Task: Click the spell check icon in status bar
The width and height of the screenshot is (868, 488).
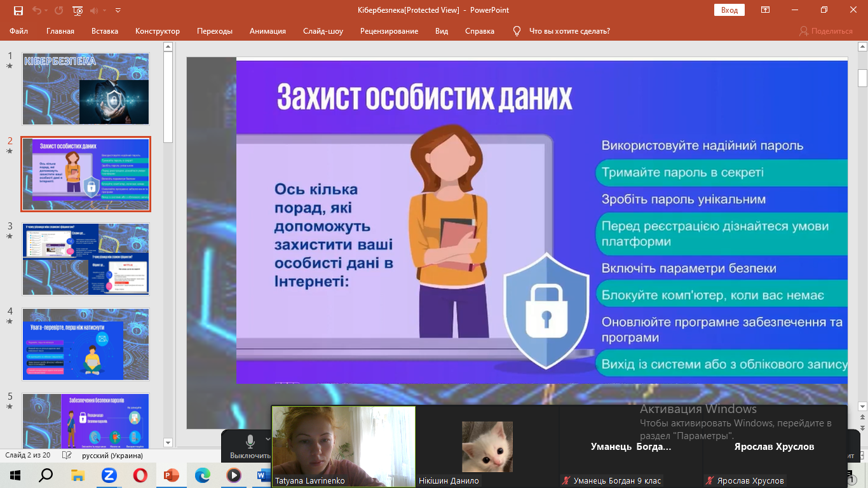Action: pyautogui.click(x=67, y=455)
